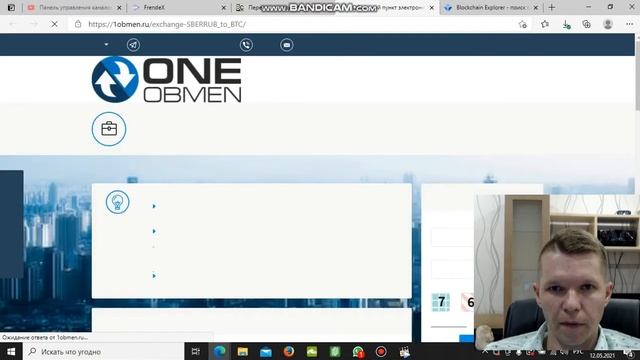Click the captcha answer input line
Viewport: 640px width, 360px height.
(x=449, y=326)
